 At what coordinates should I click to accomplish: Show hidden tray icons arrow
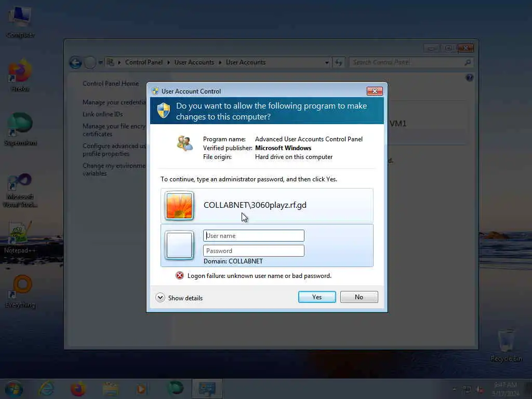(454, 389)
